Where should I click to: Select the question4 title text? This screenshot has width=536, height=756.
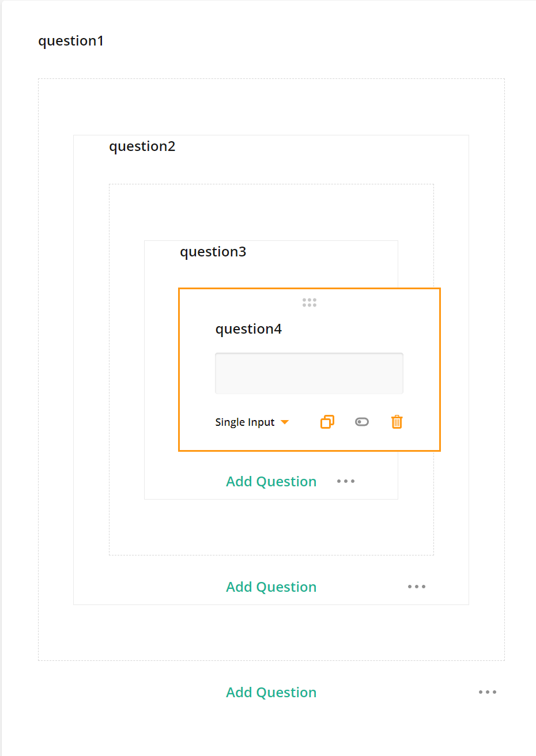[x=248, y=328]
